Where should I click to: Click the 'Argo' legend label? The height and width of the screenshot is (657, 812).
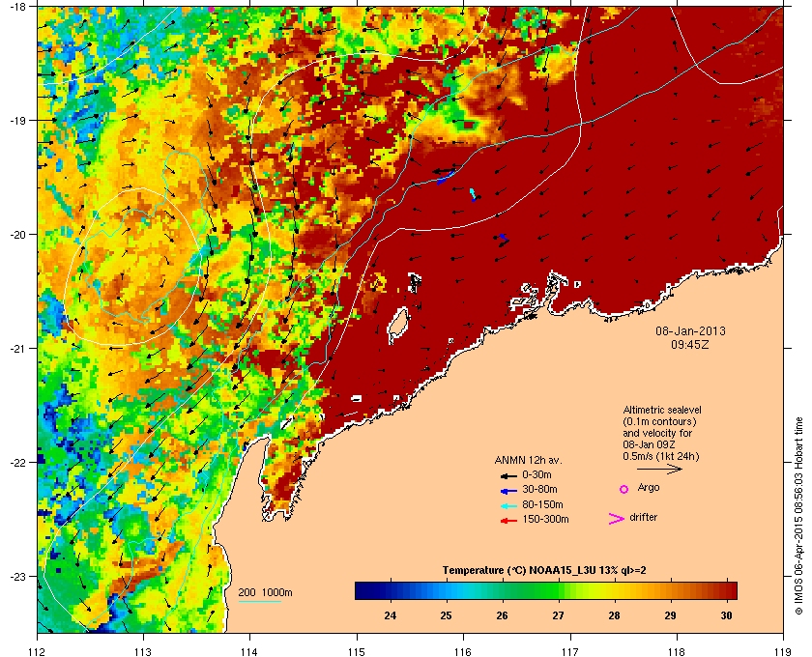(x=649, y=488)
